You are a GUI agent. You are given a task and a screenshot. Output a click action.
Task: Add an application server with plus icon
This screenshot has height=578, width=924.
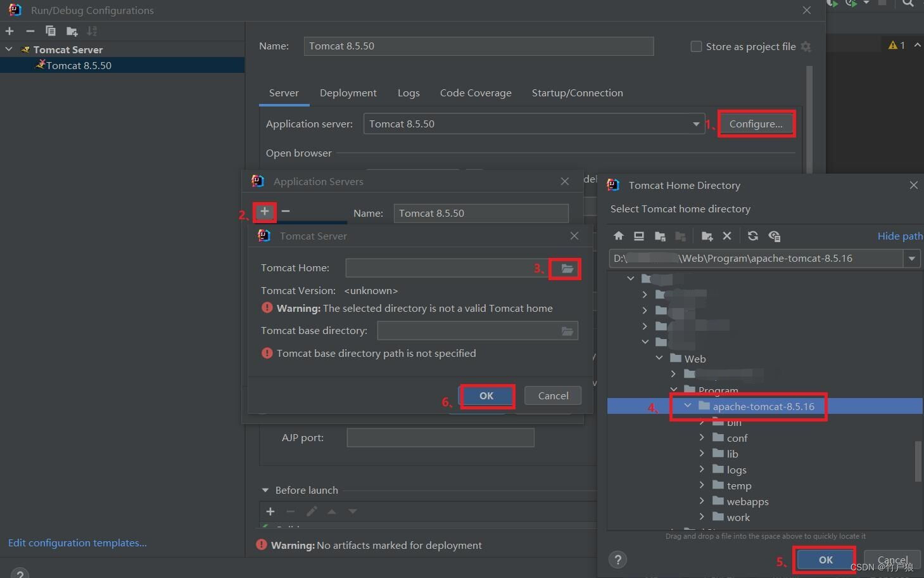[265, 211]
